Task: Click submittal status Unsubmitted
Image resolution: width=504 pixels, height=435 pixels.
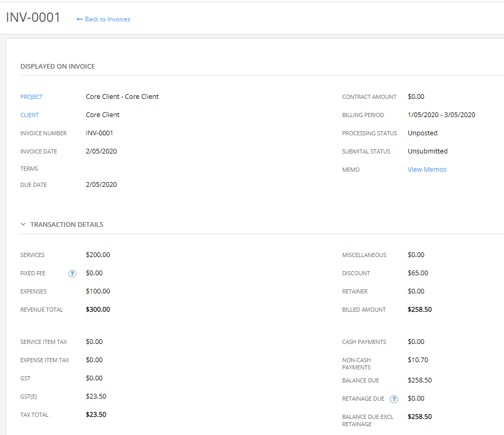Action: (428, 151)
